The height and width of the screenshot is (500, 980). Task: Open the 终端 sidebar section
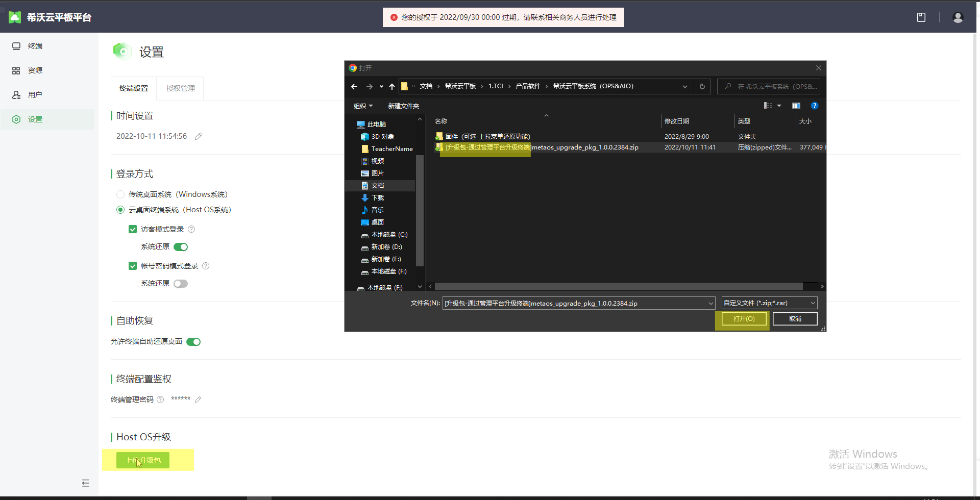click(47, 46)
